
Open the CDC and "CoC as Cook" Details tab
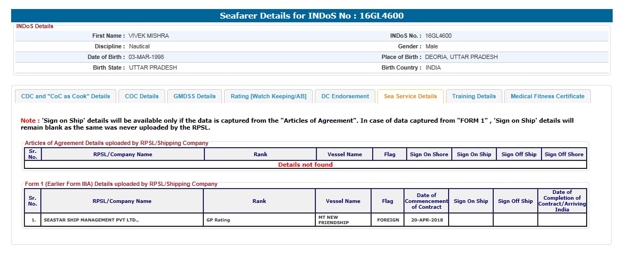pos(65,96)
